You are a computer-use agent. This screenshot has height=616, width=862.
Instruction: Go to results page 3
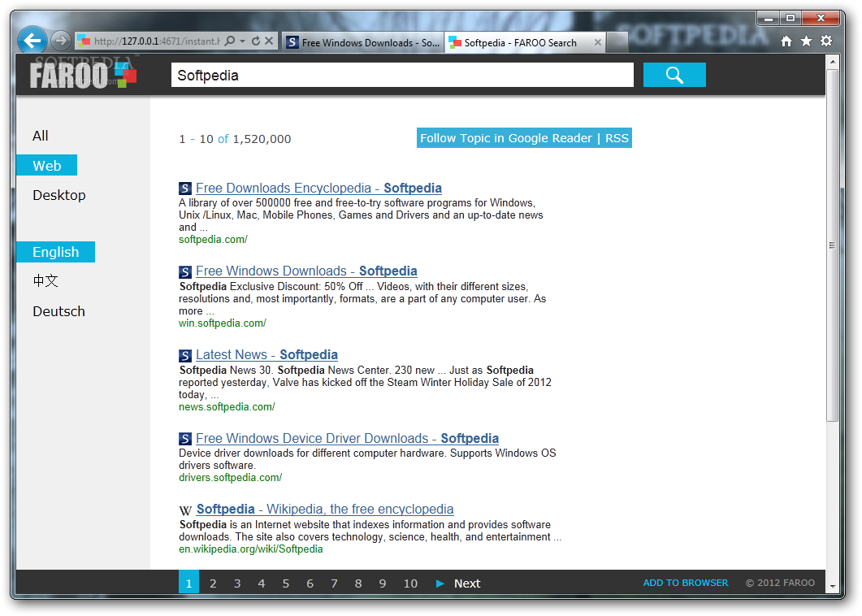click(x=237, y=583)
